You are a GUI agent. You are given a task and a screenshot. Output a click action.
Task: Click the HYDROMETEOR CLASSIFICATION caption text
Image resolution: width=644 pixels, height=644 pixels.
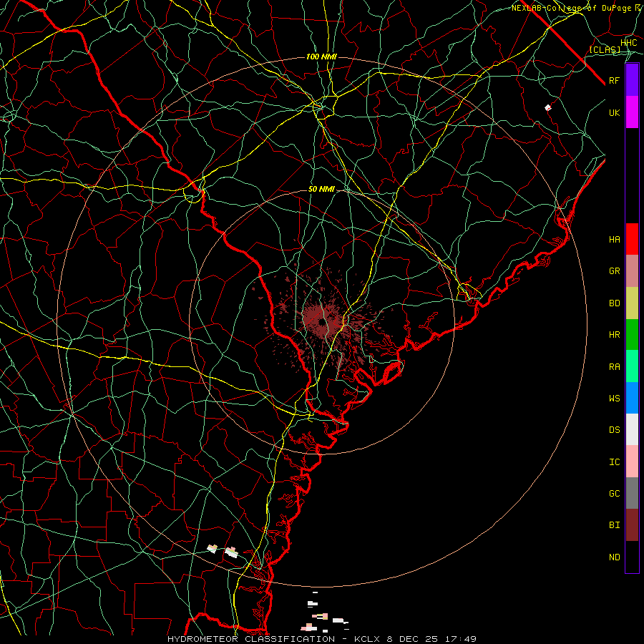pos(251,639)
